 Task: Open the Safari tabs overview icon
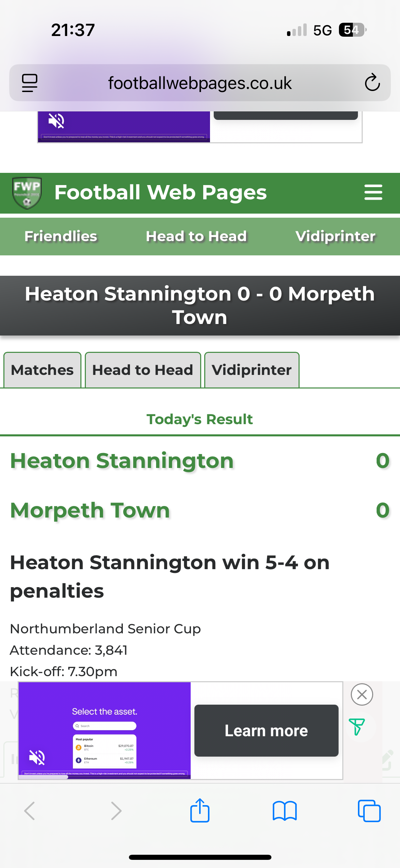pos(369,811)
